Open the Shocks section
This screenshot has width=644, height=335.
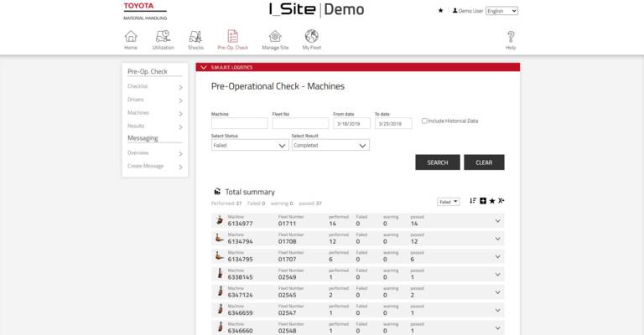coord(195,37)
